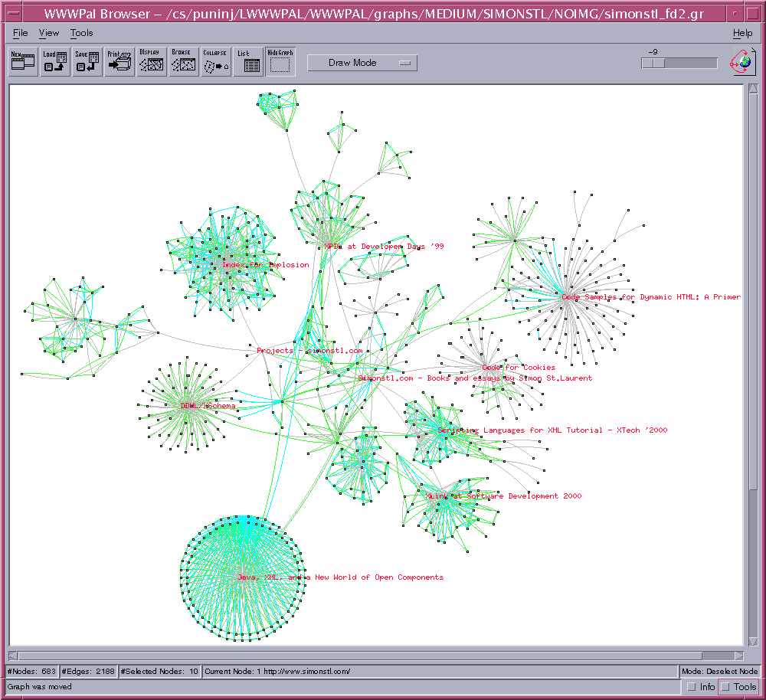
Task: Enable the Tools checkbox in status bar
Action: point(739,687)
